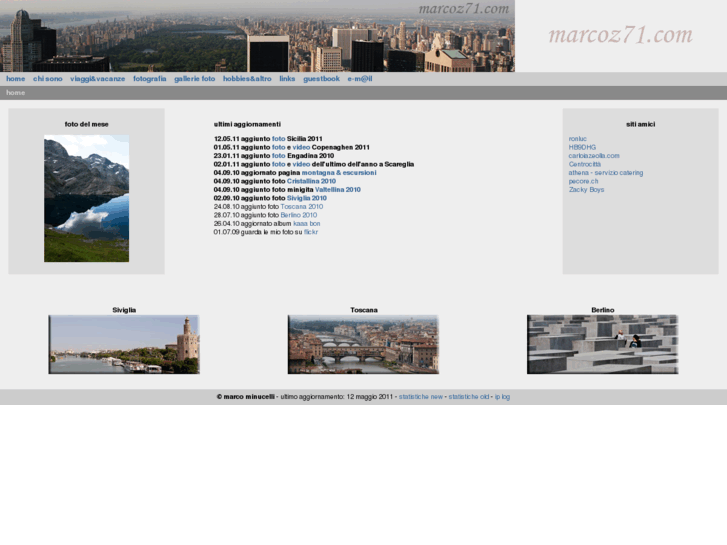
Task: Click the foto del mese heading
Action: pos(87,124)
